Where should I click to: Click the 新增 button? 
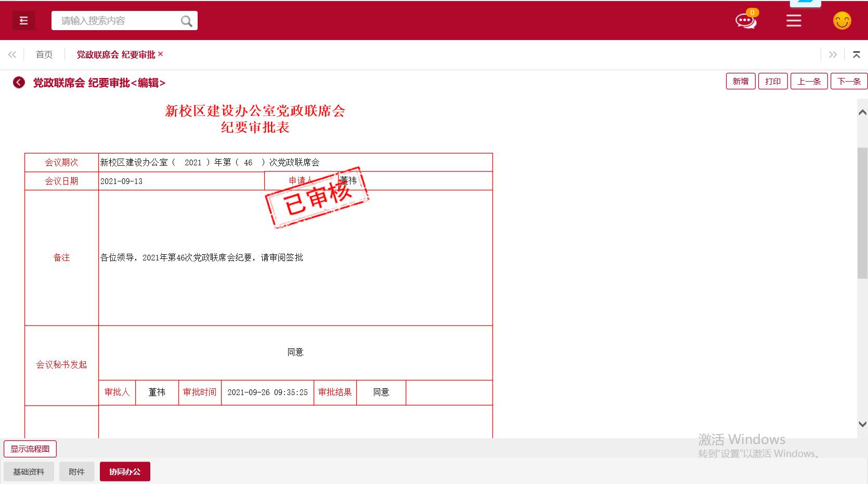point(740,82)
